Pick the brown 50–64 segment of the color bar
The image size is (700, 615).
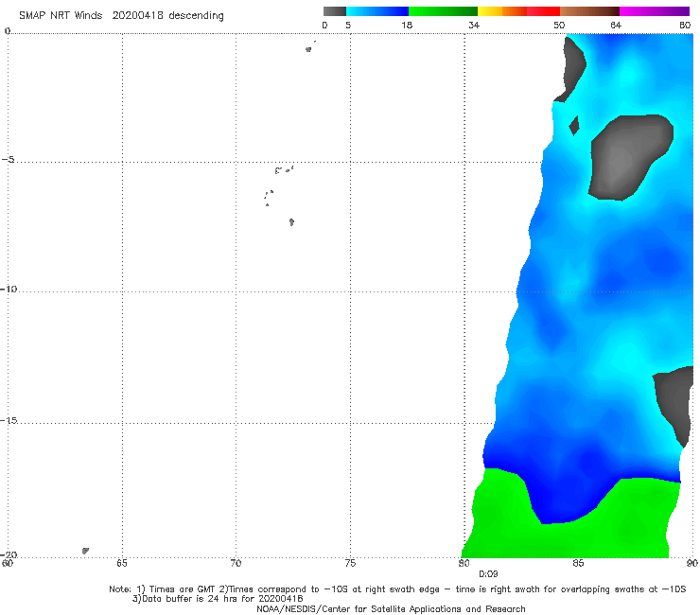(x=589, y=11)
